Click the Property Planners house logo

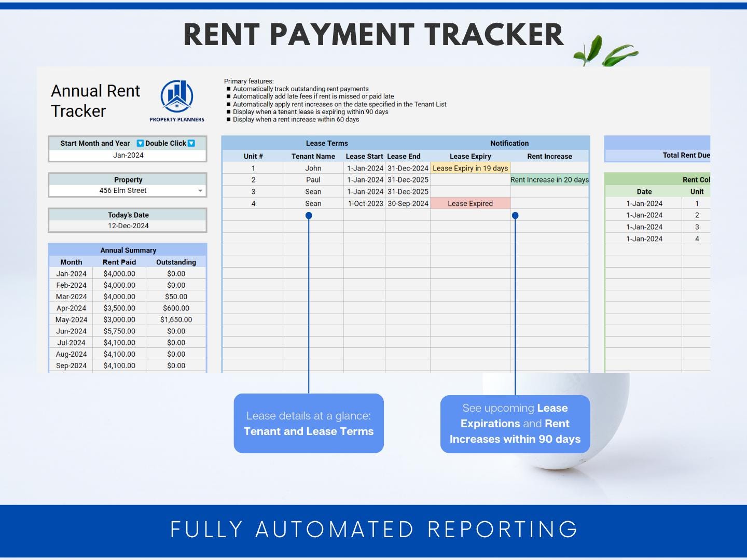(177, 97)
